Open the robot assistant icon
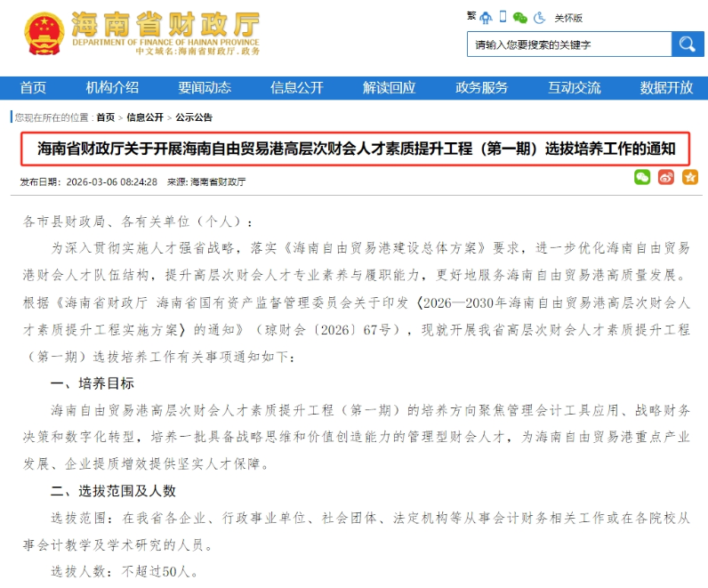This screenshot has width=708, height=588. [x=486, y=18]
